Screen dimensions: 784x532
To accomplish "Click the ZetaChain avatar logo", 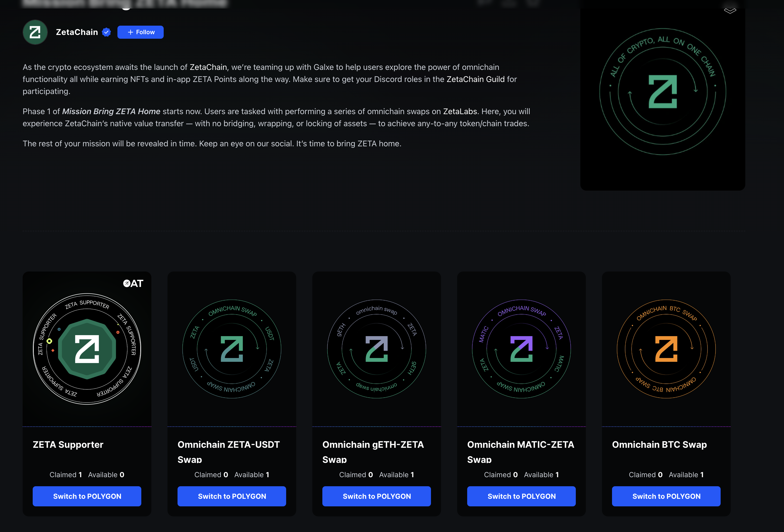I will coord(35,32).
